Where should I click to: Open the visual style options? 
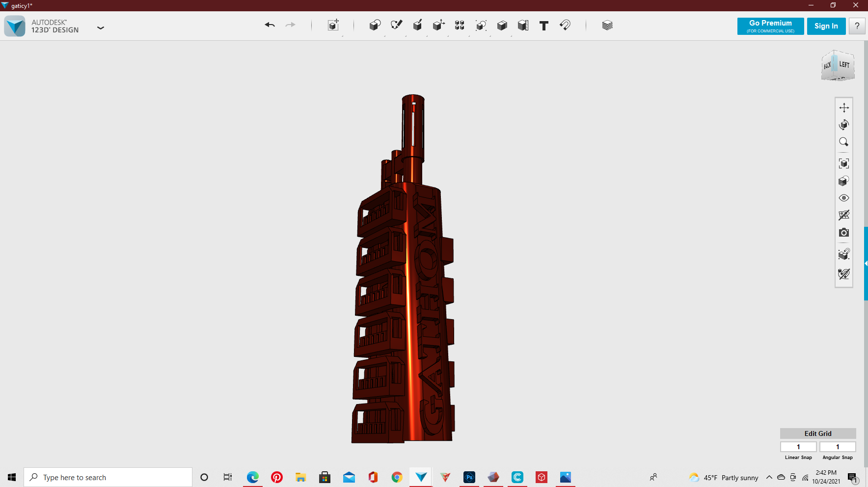click(x=844, y=181)
